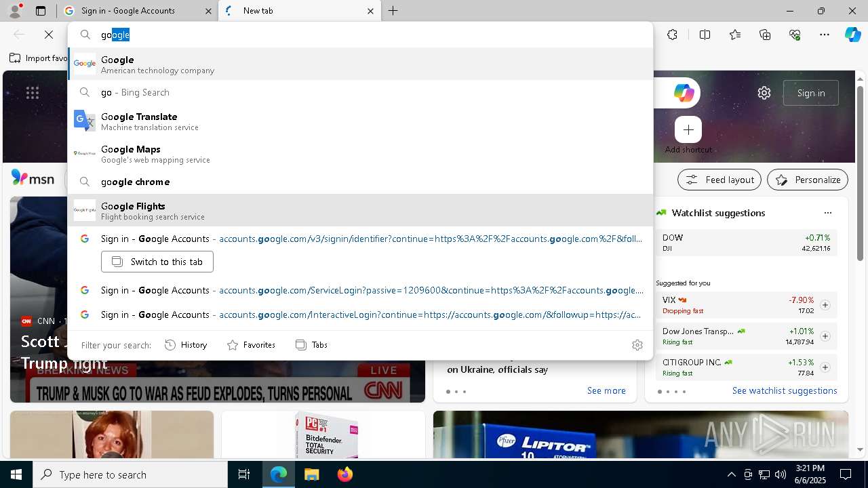Open new tab page settings gear
The height and width of the screenshot is (488, 868).
764,93
